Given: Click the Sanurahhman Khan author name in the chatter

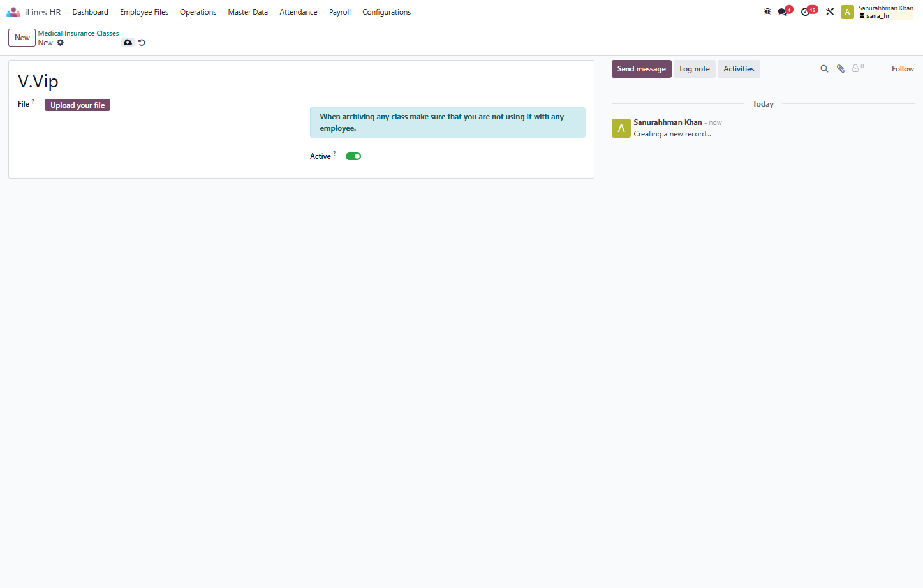Looking at the screenshot, I should click(668, 122).
